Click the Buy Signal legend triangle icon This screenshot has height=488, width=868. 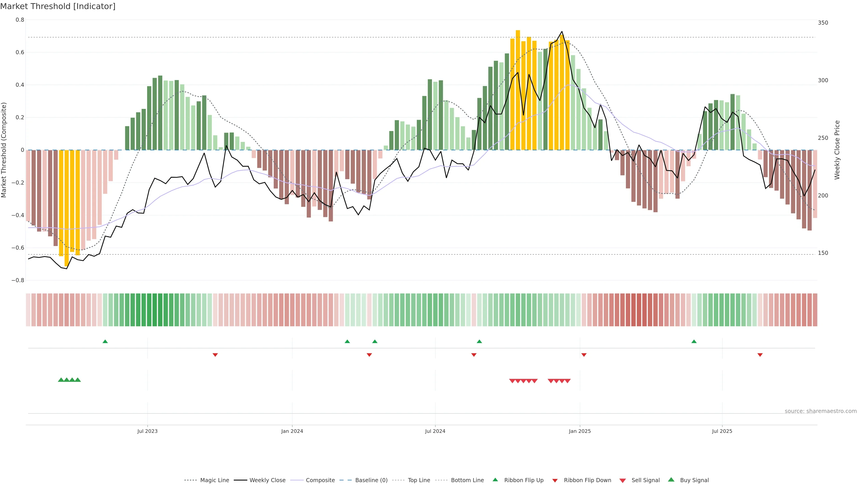click(x=671, y=480)
